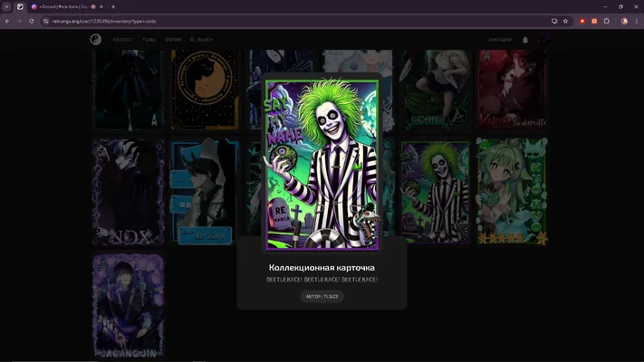Open the browser profile avatar

pos(624,21)
